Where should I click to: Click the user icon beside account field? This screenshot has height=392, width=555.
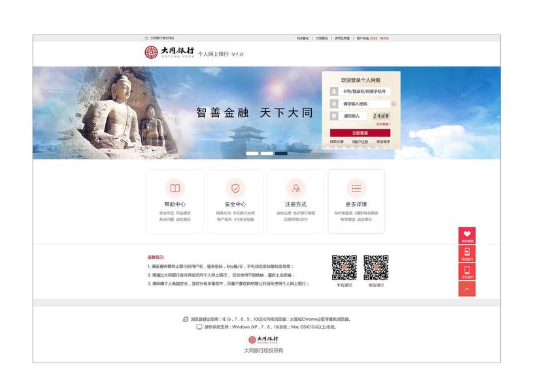[334, 91]
